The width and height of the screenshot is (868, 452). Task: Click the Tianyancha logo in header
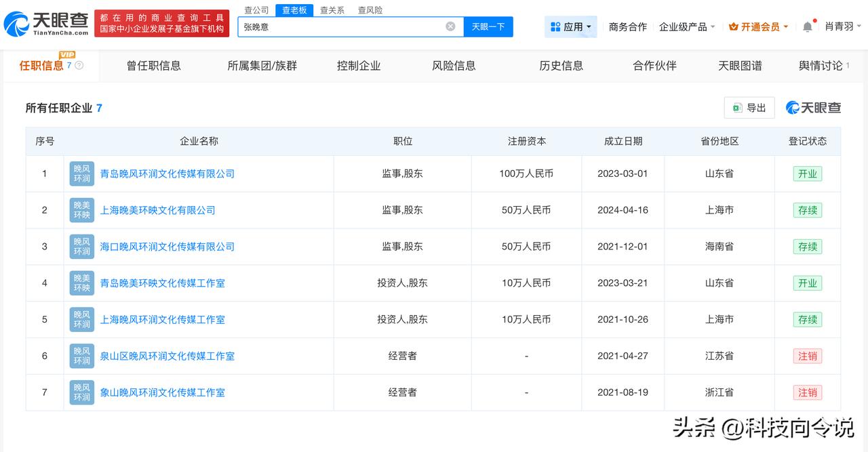pyautogui.click(x=46, y=24)
